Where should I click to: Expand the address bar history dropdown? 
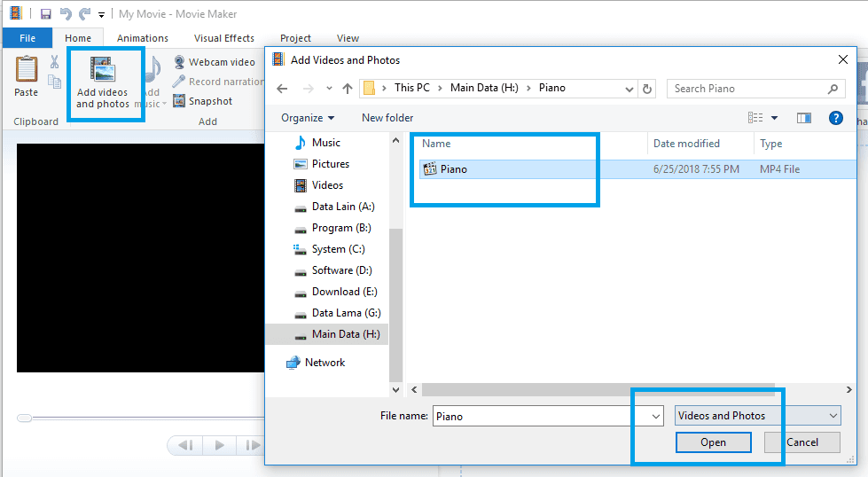629,89
